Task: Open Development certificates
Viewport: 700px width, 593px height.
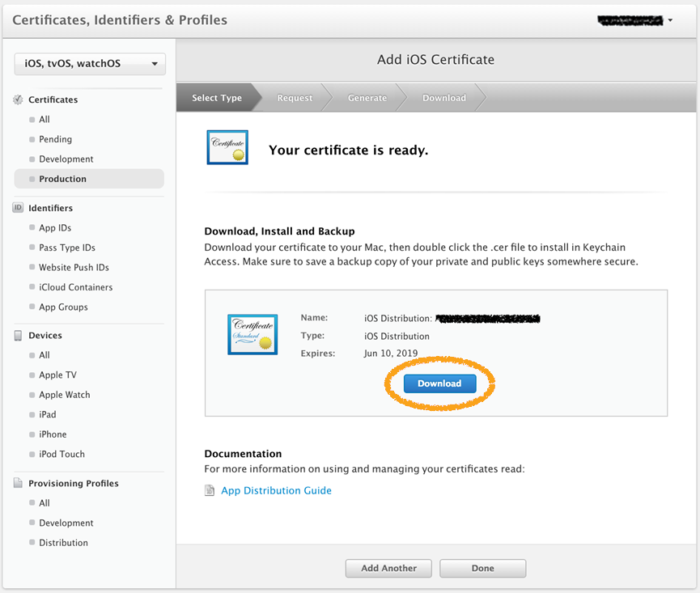Action: coord(66,159)
